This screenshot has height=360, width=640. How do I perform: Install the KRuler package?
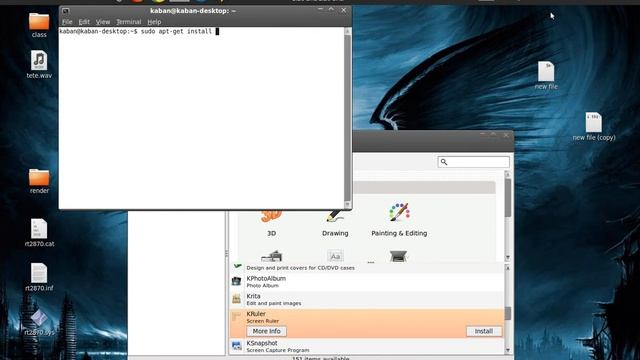click(484, 331)
